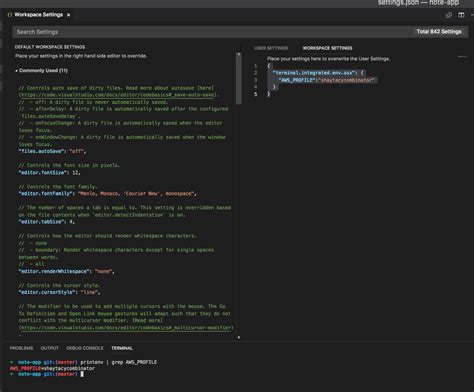Switch to the User Settings tab
Image resolution: width=474 pixels, height=392 pixels.
(x=271, y=48)
